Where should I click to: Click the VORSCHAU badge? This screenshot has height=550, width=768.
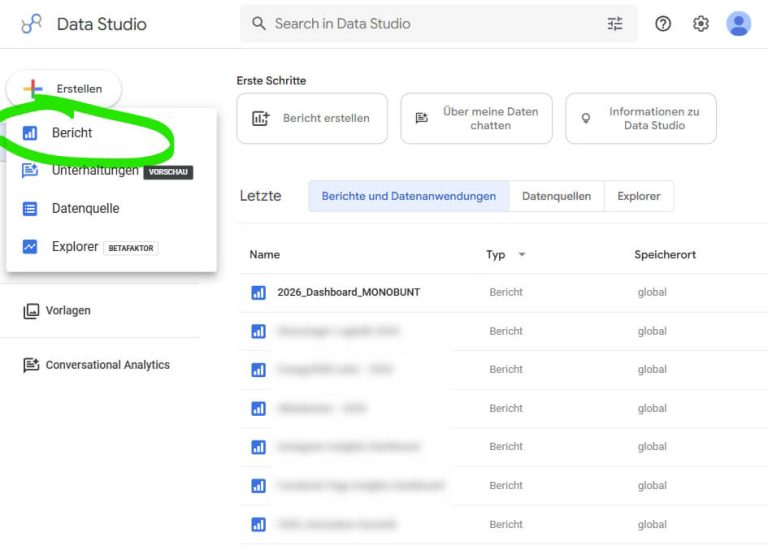pyautogui.click(x=168, y=172)
